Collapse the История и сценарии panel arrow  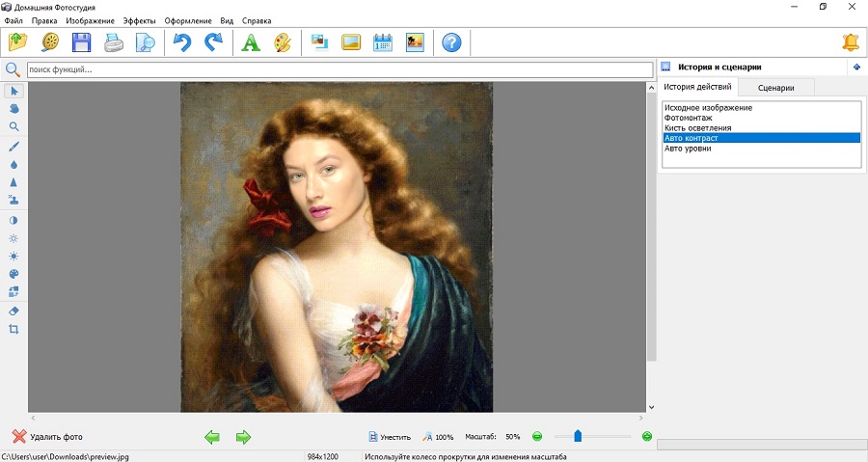coord(857,67)
